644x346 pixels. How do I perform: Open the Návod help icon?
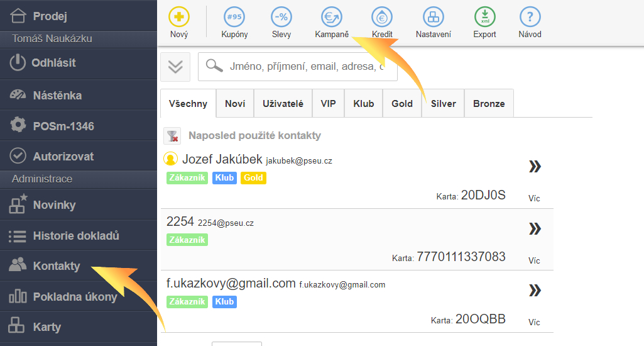point(530,17)
